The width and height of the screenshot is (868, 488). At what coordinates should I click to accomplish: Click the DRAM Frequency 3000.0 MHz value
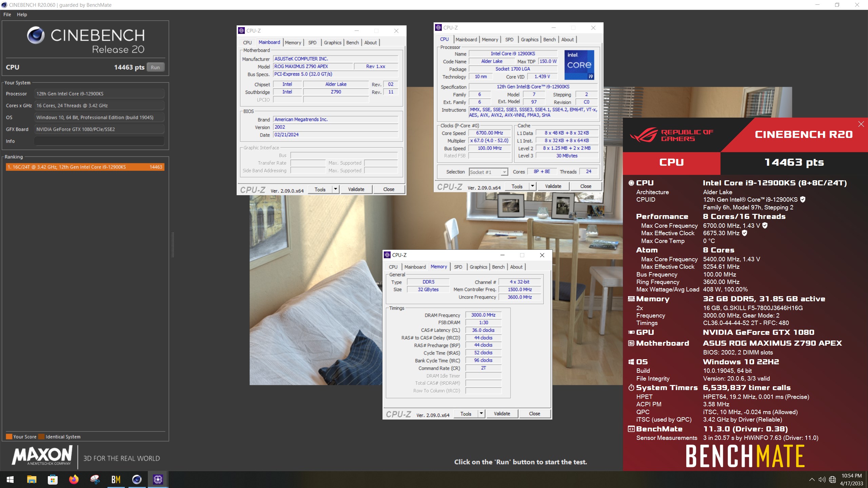click(483, 315)
